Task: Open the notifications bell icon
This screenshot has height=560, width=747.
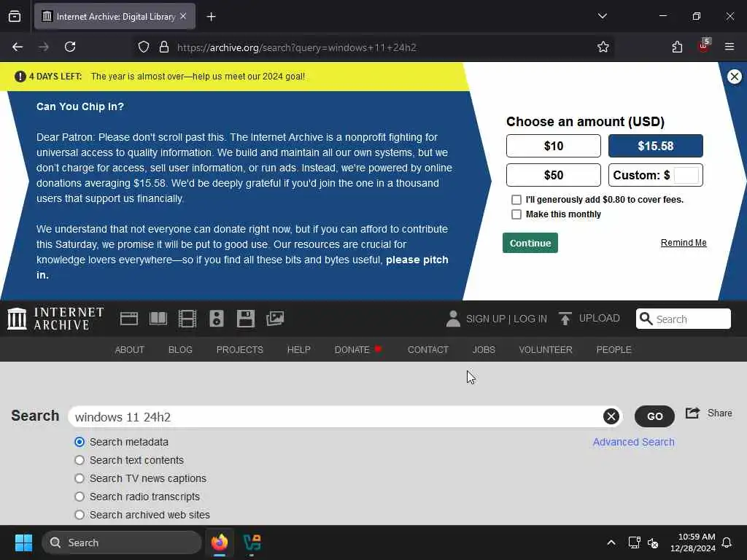Action: point(727,542)
